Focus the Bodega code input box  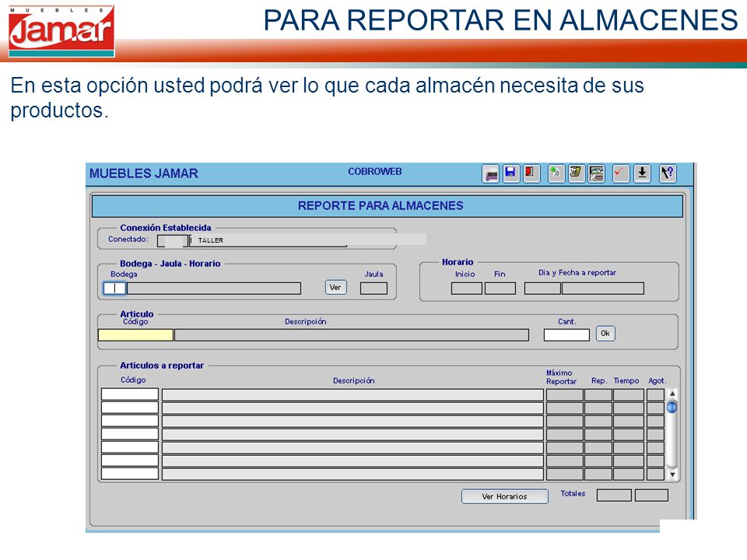(x=114, y=288)
